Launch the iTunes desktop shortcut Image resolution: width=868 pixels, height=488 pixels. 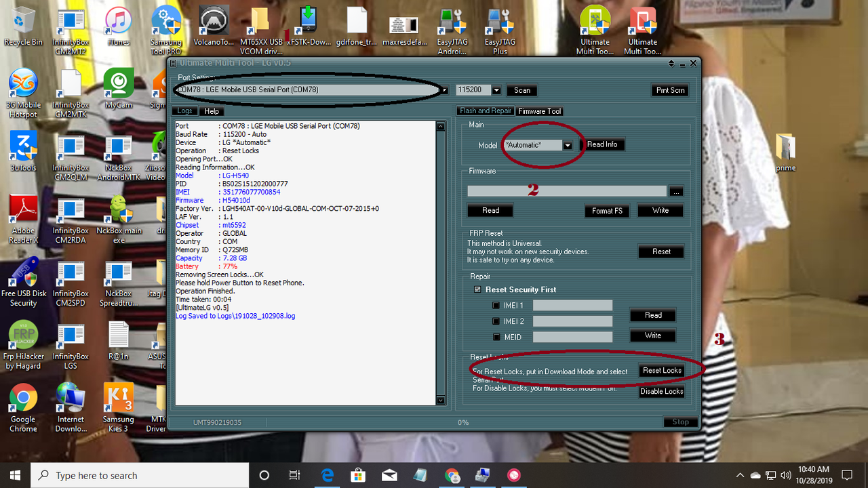119,27
